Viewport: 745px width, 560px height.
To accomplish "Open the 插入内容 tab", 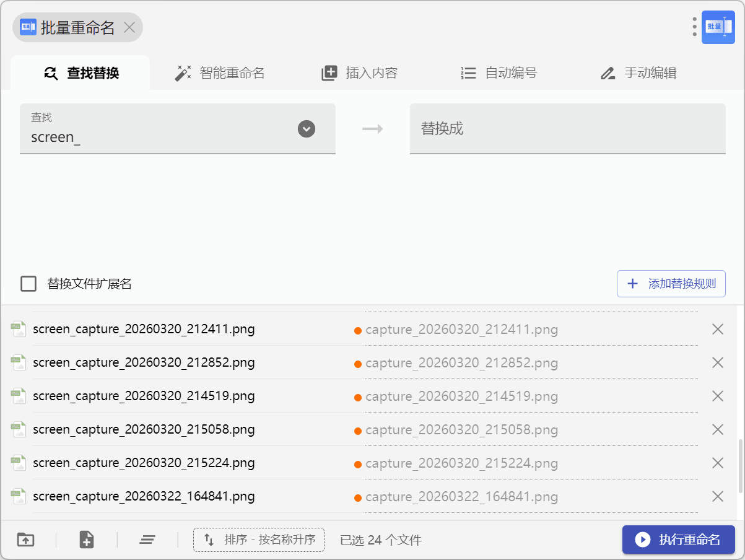I will 359,73.
